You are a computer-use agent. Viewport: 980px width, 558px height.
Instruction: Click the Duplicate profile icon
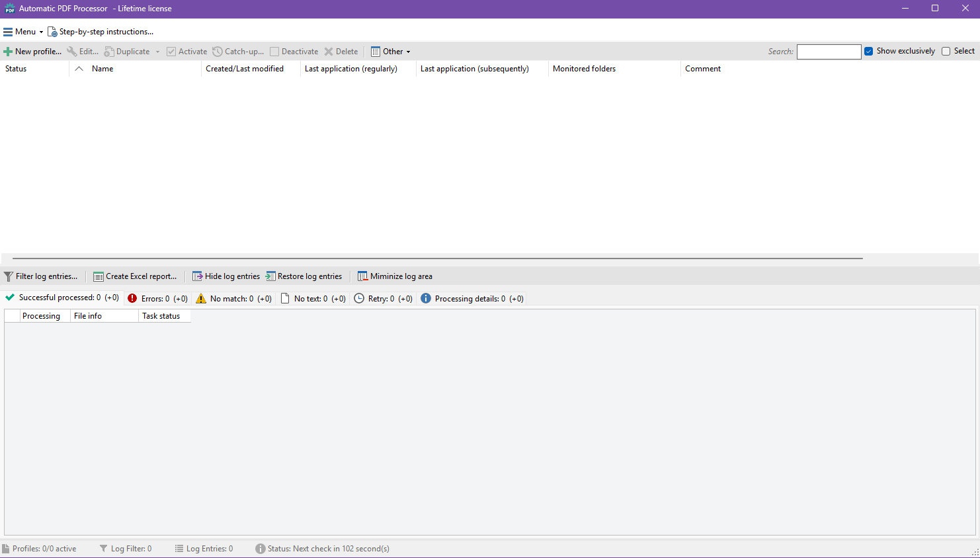(109, 52)
